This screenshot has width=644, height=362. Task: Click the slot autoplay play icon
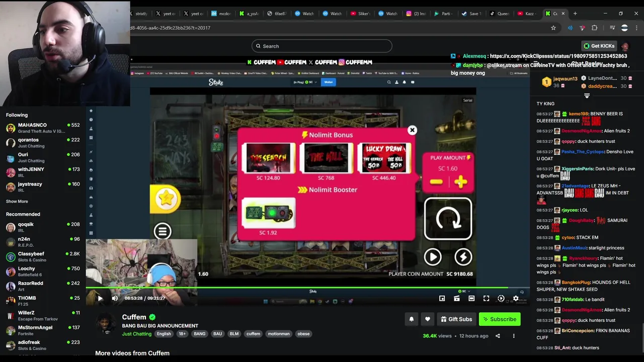tap(433, 257)
